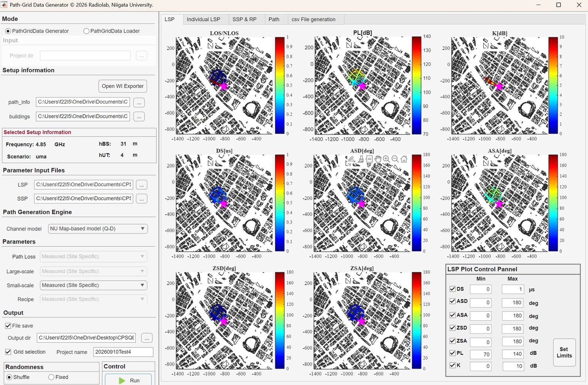Select PathGridData Loader mode

click(112, 31)
